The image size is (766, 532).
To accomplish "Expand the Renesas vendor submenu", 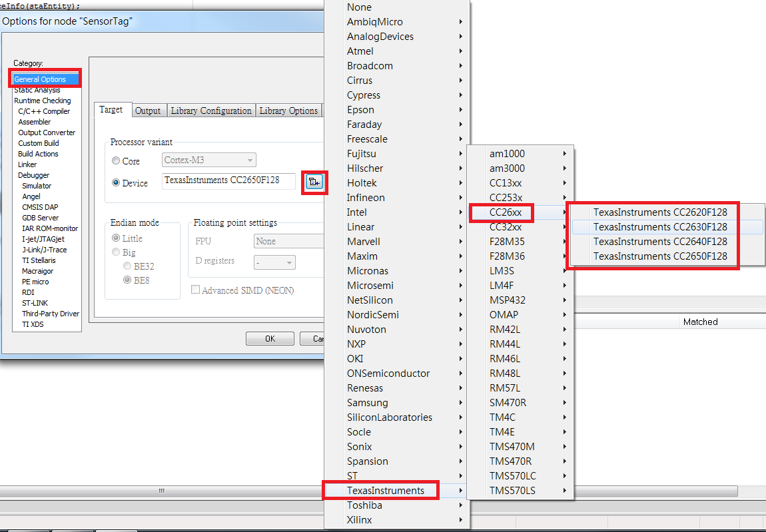I will coord(397,388).
